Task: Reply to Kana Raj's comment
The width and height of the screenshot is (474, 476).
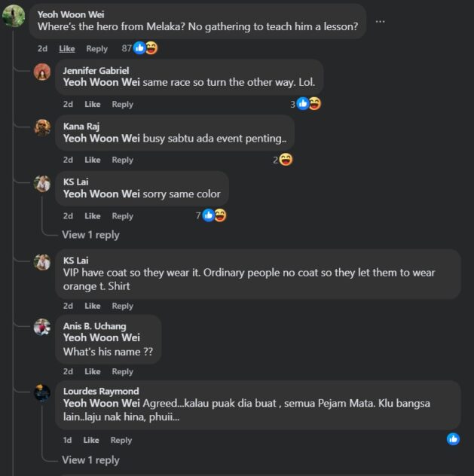Action: [122, 160]
